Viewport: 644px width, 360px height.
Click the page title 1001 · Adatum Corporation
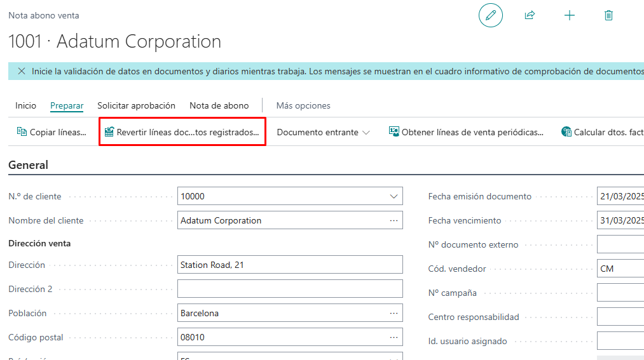point(114,41)
